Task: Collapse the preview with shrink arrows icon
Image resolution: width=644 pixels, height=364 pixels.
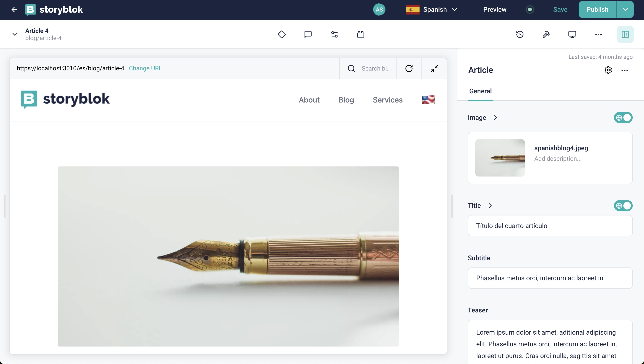Action: click(x=434, y=69)
